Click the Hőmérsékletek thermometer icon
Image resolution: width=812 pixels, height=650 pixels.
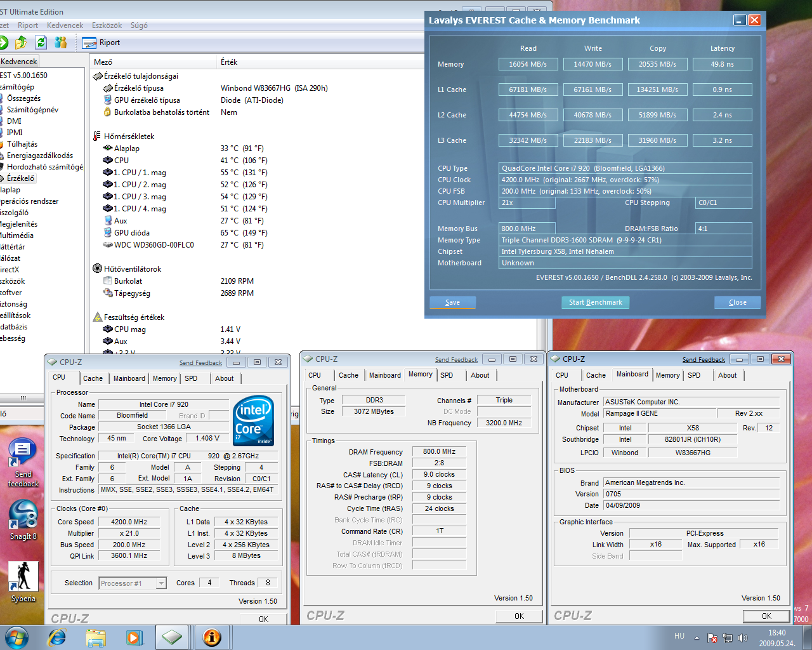[97, 136]
